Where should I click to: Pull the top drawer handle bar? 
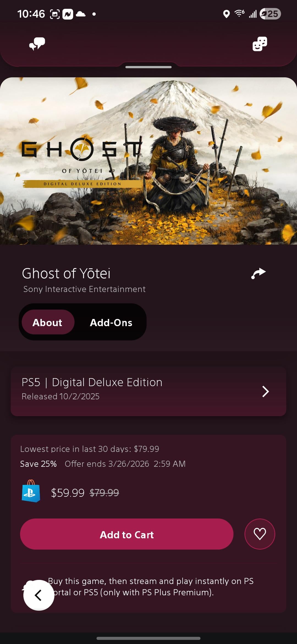(x=148, y=67)
